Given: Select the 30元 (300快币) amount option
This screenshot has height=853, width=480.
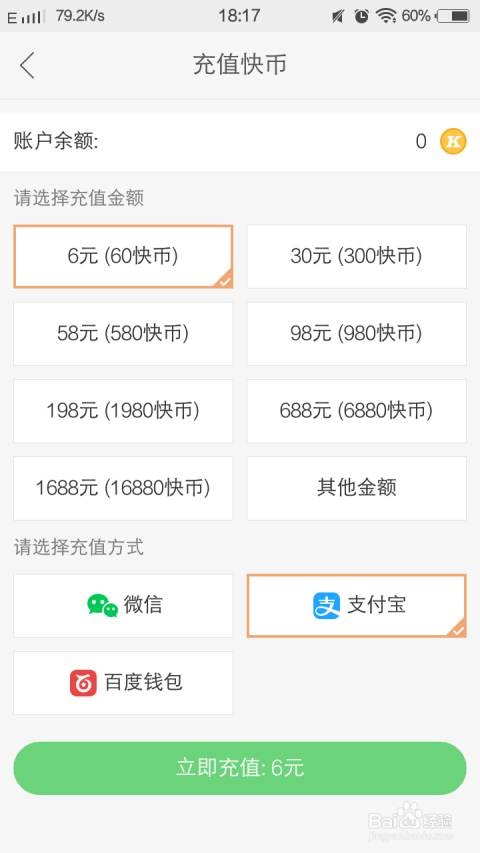Looking at the screenshot, I should [x=356, y=257].
